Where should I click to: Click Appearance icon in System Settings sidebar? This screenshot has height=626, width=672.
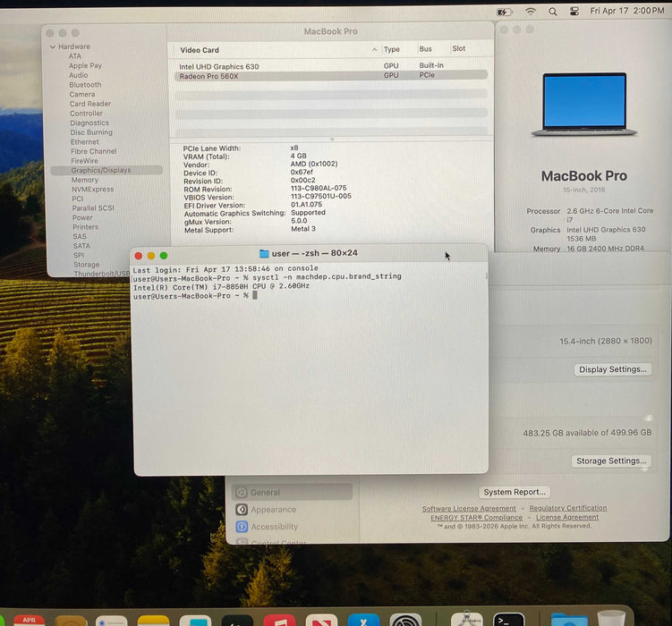click(x=242, y=510)
